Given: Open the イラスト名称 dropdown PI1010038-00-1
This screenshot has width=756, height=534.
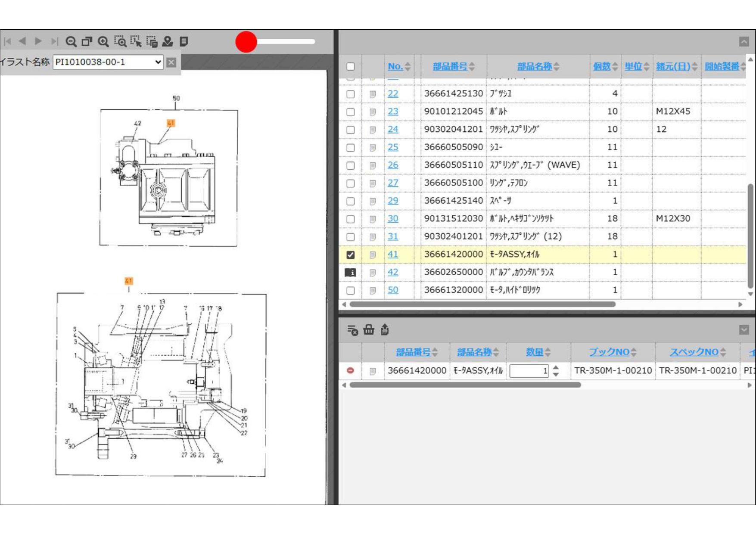Looking at the screenshot, I should pos(108,62).
